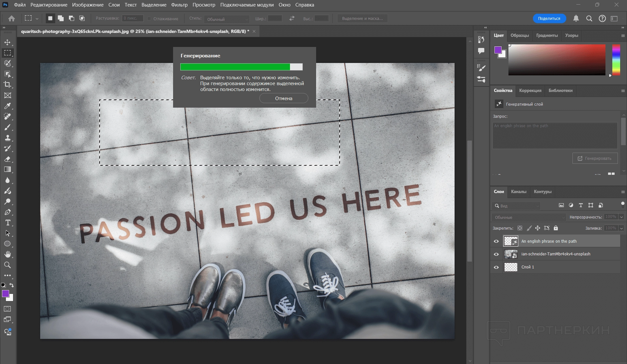Screen dimensions: 627x364
Task: Select the Move tool
Action: click(8, 42)
